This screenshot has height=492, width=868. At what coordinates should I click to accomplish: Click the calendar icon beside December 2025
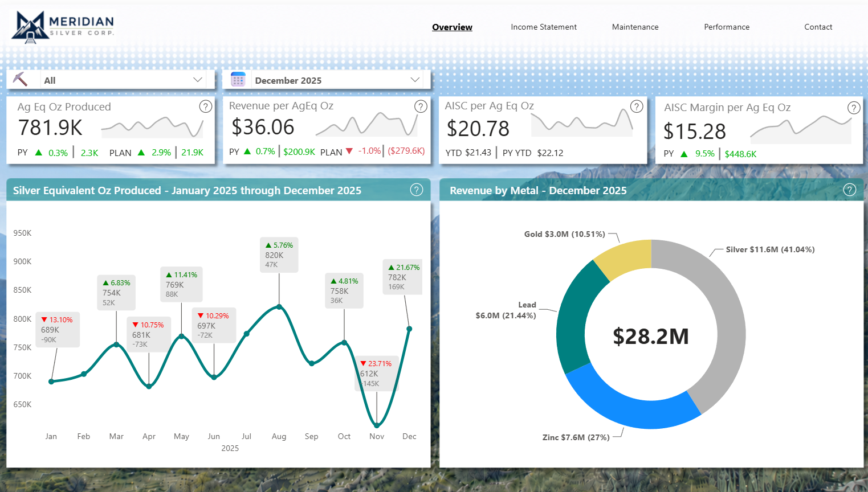pyautogui.click(x=238, y=80)
